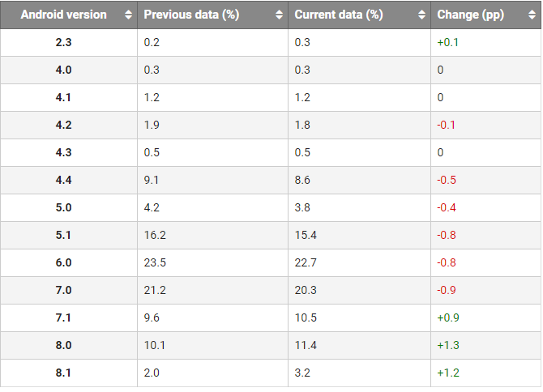Select the Previous data (%) header text

191,15
